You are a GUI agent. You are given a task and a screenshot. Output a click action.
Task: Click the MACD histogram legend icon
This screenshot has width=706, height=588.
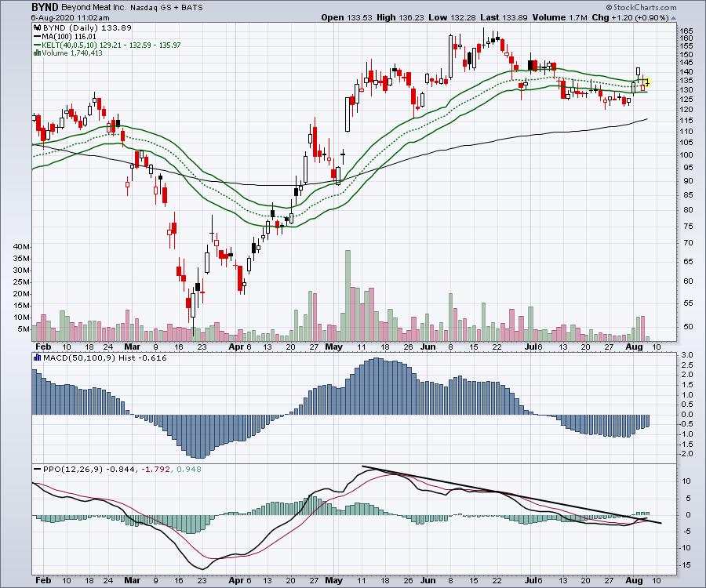click(x=36, y=358)
